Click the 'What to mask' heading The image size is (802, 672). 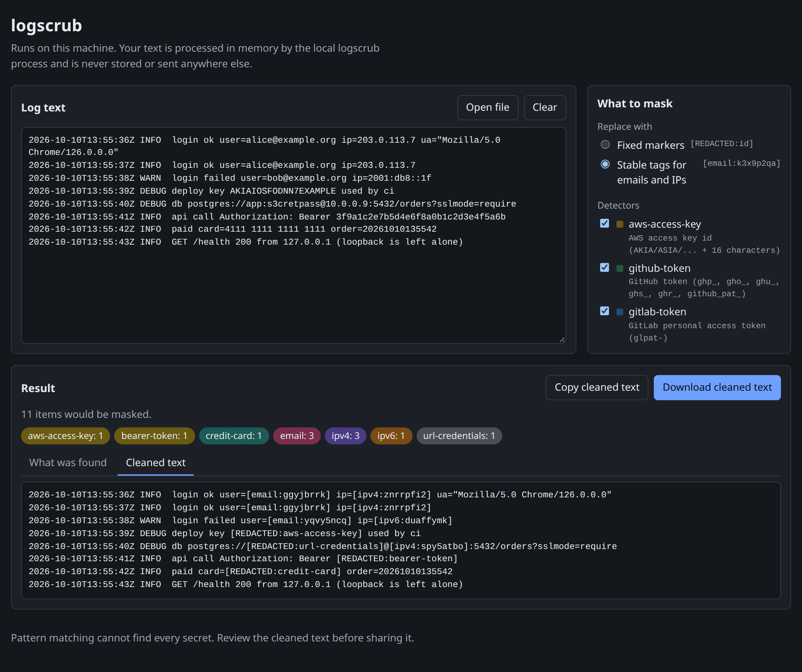[635, 104]
